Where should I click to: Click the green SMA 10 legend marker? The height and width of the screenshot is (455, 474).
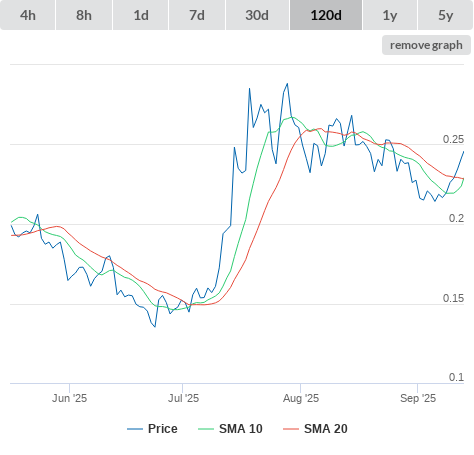point(206,429)
